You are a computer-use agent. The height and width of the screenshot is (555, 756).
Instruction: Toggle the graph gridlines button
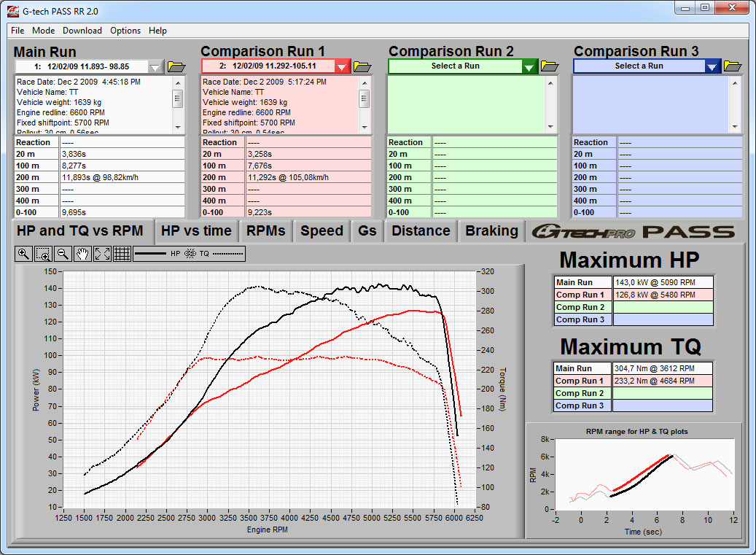(x=122, y=254)
